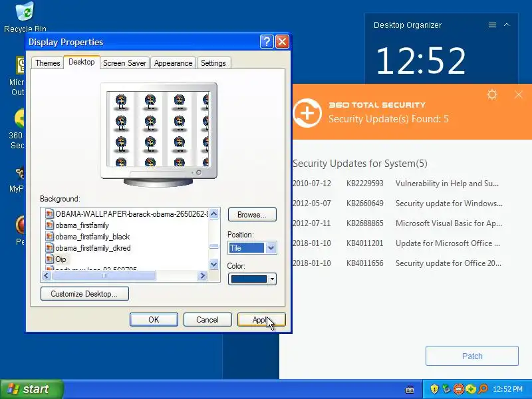This screenshot has height=399, width=532.
Task: Collapse the Desktop Organizer with the up chevron
Action: pos(507,25)
